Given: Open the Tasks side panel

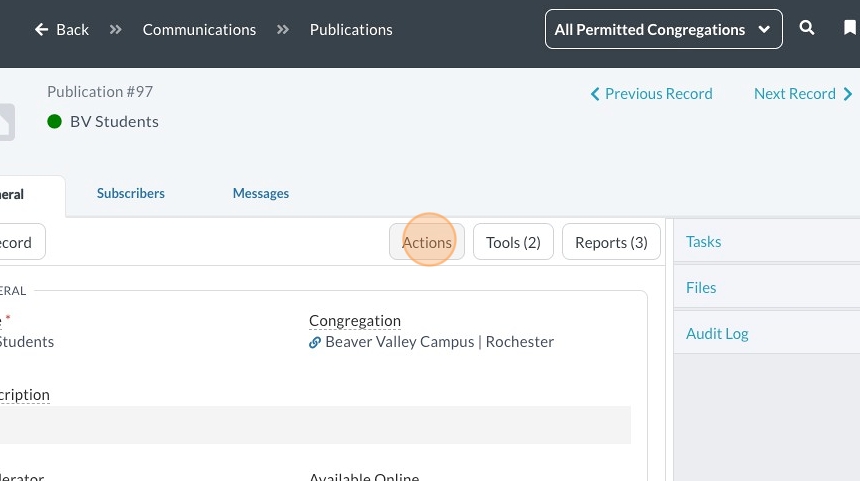Looking at the screenshot, I should coord(704,242).
